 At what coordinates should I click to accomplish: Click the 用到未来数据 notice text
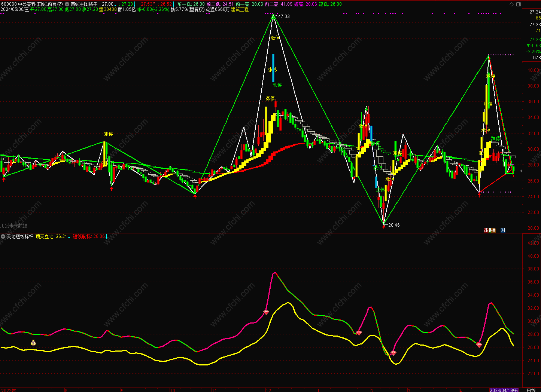[14, 226]
